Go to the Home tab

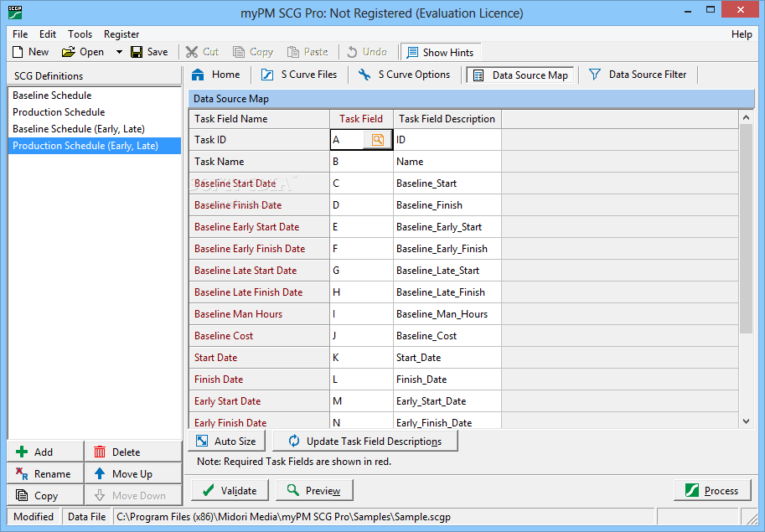click(x=215, y=75)
